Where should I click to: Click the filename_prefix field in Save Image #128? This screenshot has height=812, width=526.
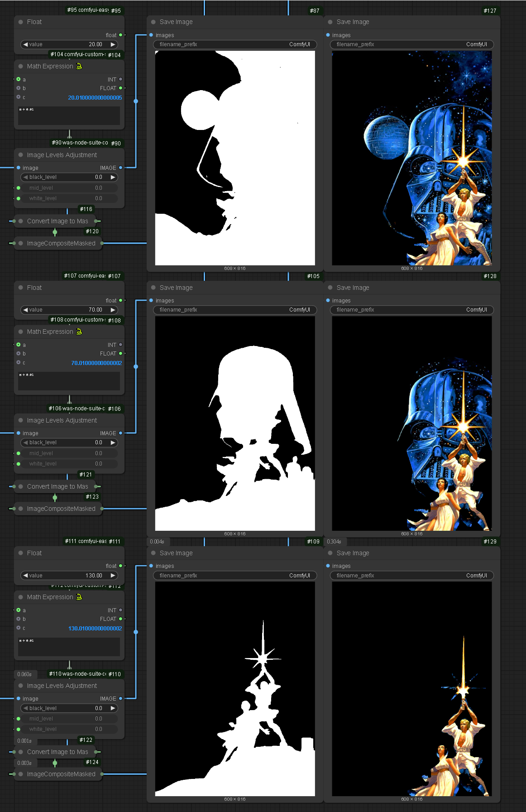click(412, 310)
